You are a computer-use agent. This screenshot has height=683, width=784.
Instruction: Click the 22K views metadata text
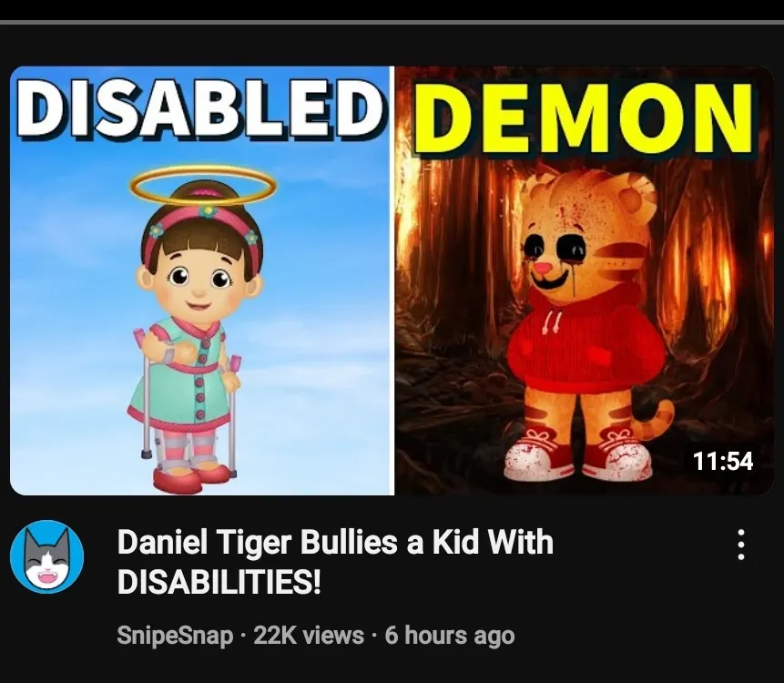[309, 636]
